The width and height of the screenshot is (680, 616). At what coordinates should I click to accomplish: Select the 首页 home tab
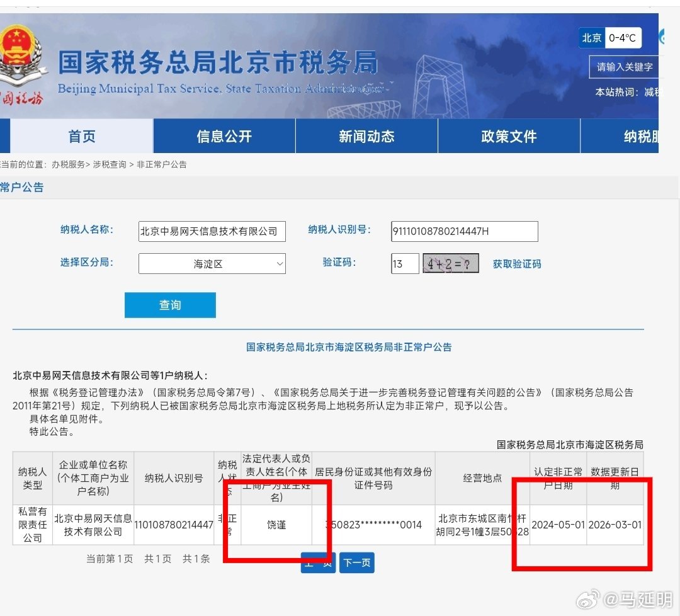click(82, 136)
